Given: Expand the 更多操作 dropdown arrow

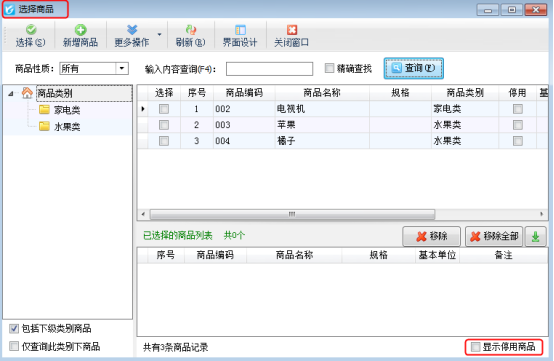Looking at the screenshot, I should tap(159, 34).
